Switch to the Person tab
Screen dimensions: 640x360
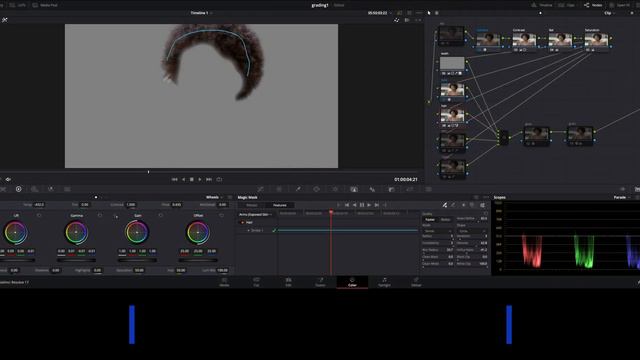tap(252, 205)
